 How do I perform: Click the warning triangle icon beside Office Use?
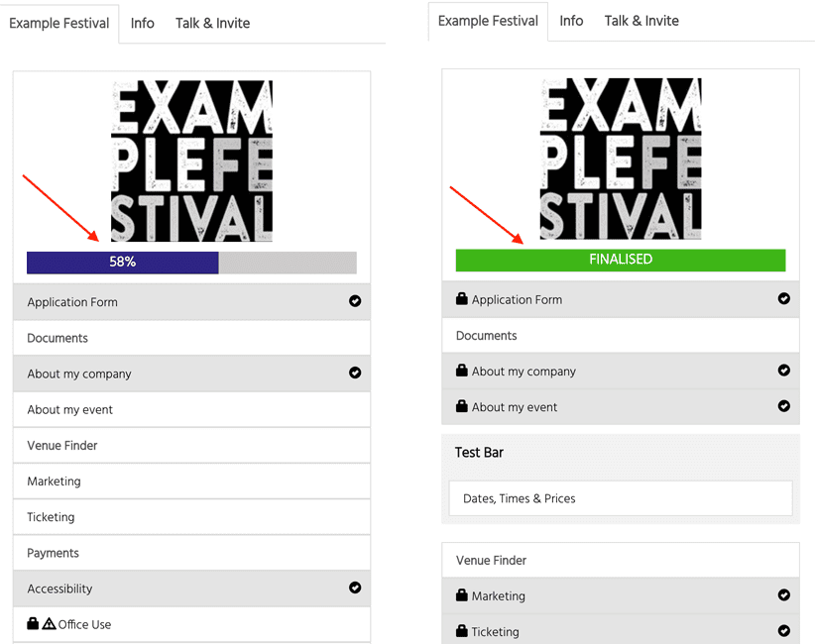pos(49,624)
